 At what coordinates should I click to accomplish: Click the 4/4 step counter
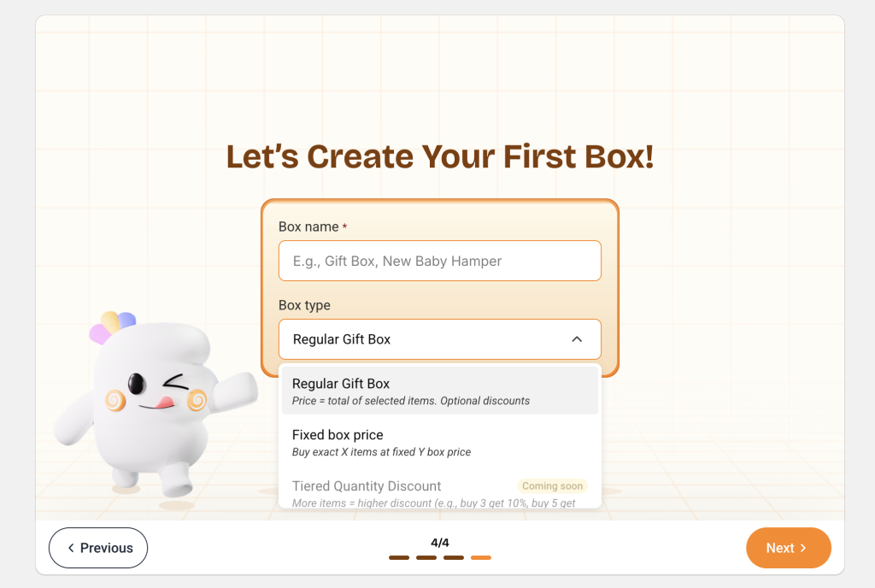[440, 542]
